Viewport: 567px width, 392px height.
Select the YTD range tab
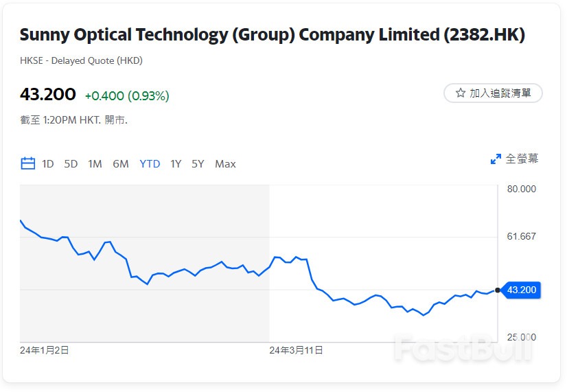tap(150, 163)
